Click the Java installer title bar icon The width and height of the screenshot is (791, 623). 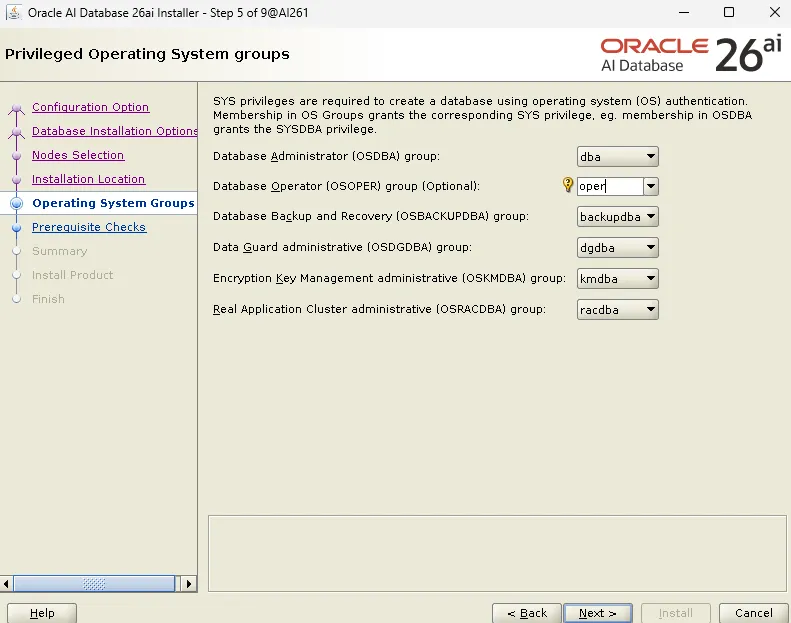click(x=14, y=12)
